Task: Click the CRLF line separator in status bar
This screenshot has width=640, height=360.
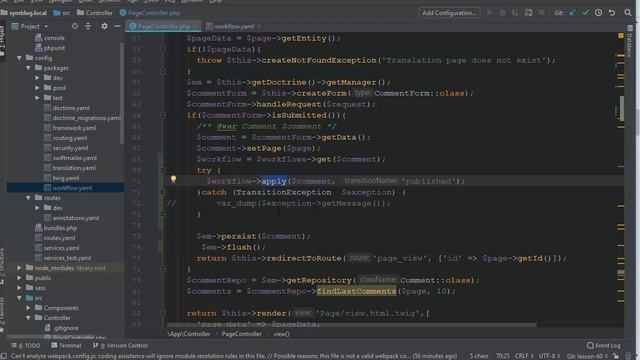Action: [x=524, y=356]
